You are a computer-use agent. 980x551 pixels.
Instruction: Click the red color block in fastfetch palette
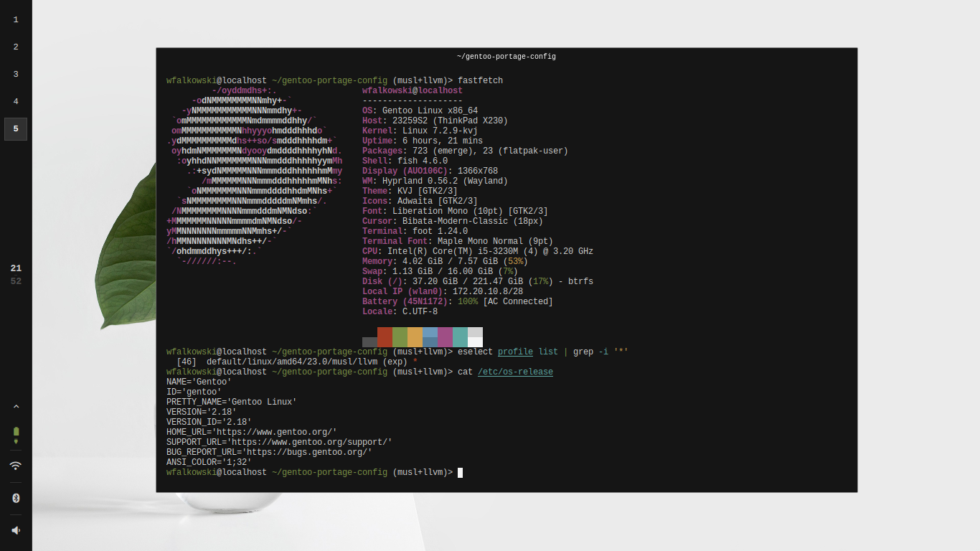pyautogui.click(x=385, y=337)
